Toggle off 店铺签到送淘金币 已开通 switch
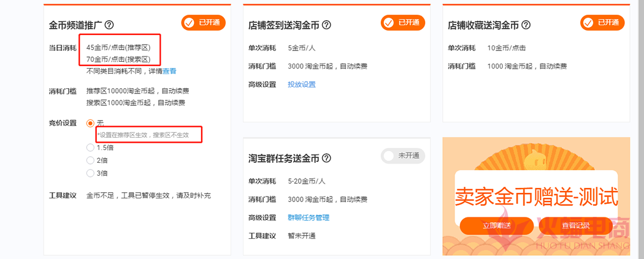 coord(402,23)
